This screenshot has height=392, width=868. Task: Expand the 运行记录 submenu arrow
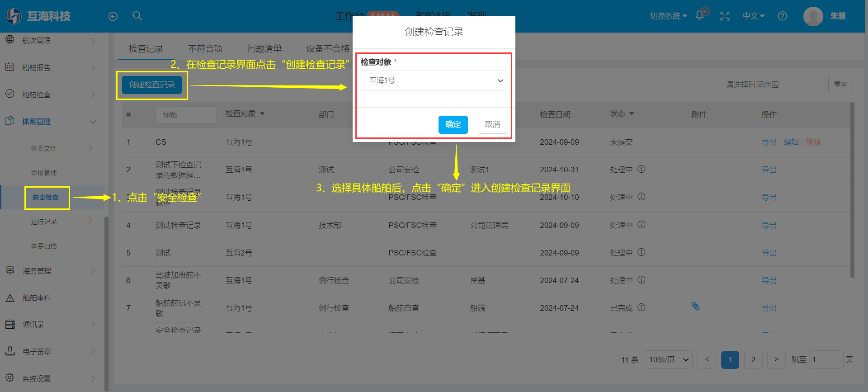click(90, 221)
